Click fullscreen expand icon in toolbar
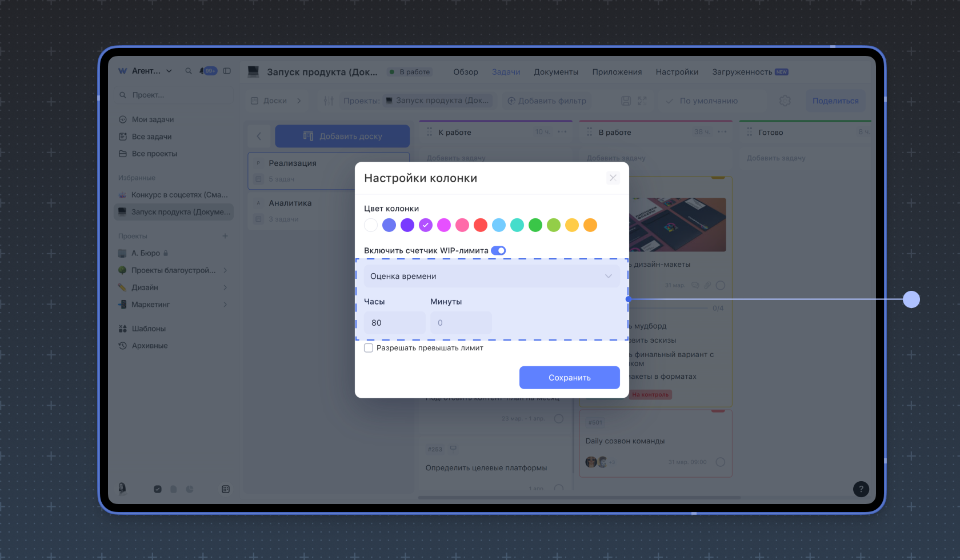960x560 pixels. pos(642,101)
